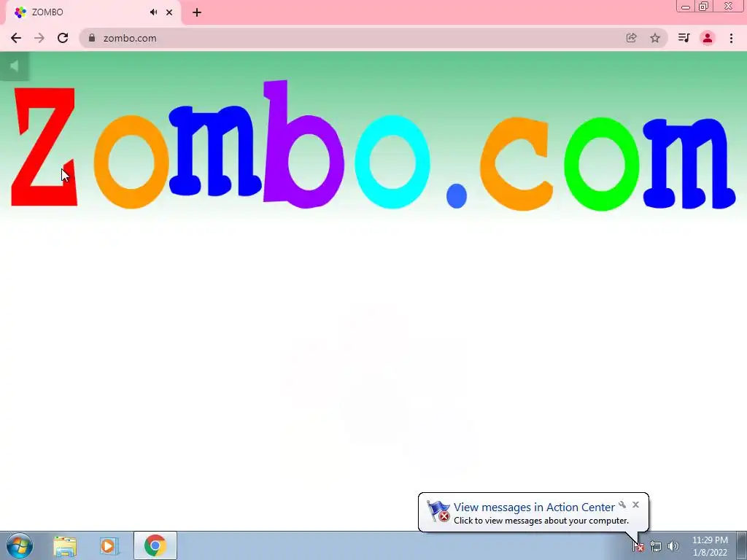Open Chrome three-dot menu
The width and height of the screenshot is (747, 560).
(731, 38)
